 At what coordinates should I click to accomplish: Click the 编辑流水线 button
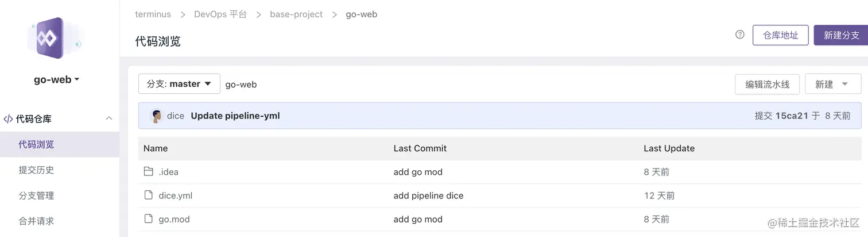click(767, 84)
